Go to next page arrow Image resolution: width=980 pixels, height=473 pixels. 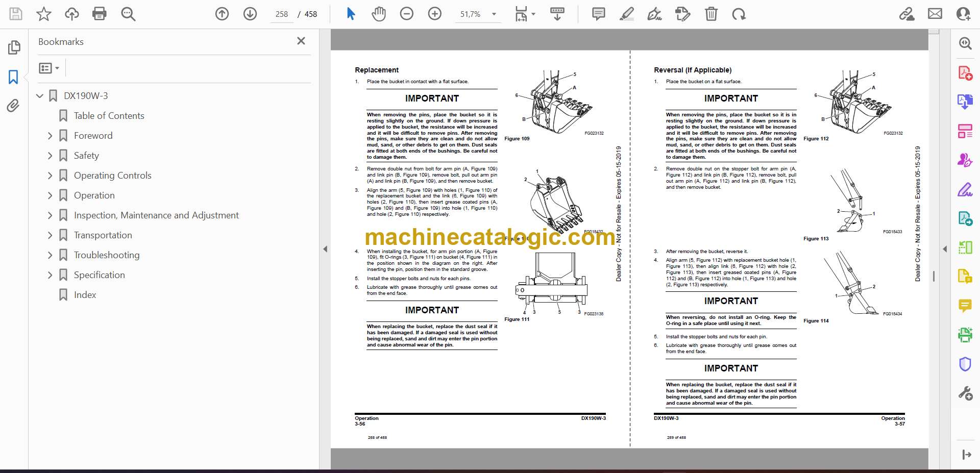pyautogui.click(x=250, y=14)
